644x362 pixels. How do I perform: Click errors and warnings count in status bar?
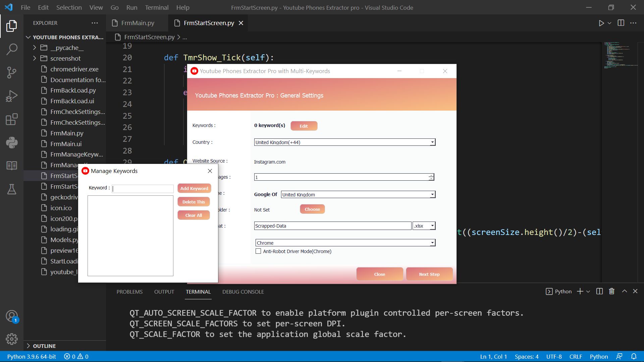[x=76, y=356]
